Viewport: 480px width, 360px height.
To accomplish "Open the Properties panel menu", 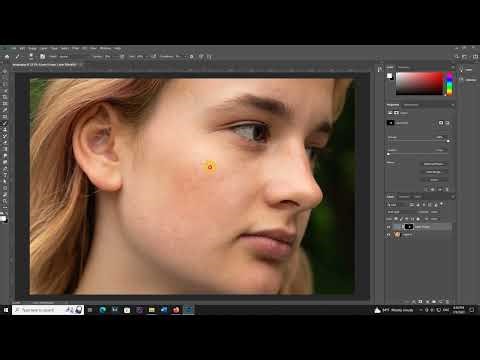I will point(452,105).
